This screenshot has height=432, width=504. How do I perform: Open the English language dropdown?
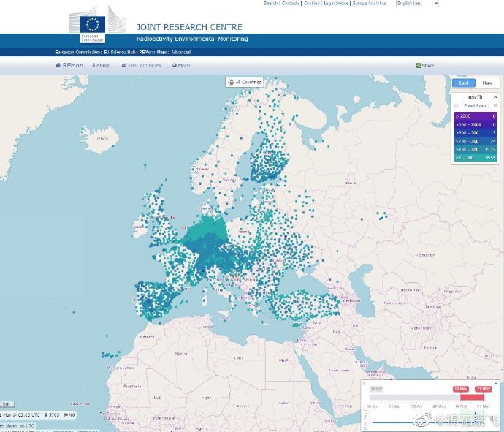click(417, 4)
